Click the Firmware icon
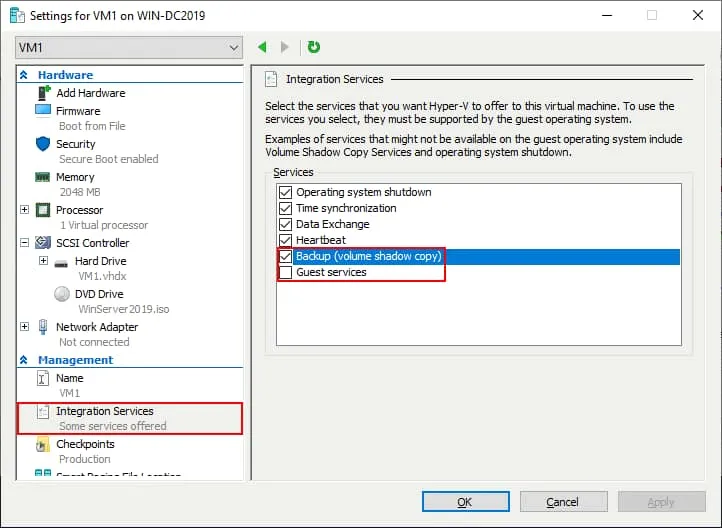The height and width of the screenshot is (528, 722). pyautogui.click(x=43, y=111)
